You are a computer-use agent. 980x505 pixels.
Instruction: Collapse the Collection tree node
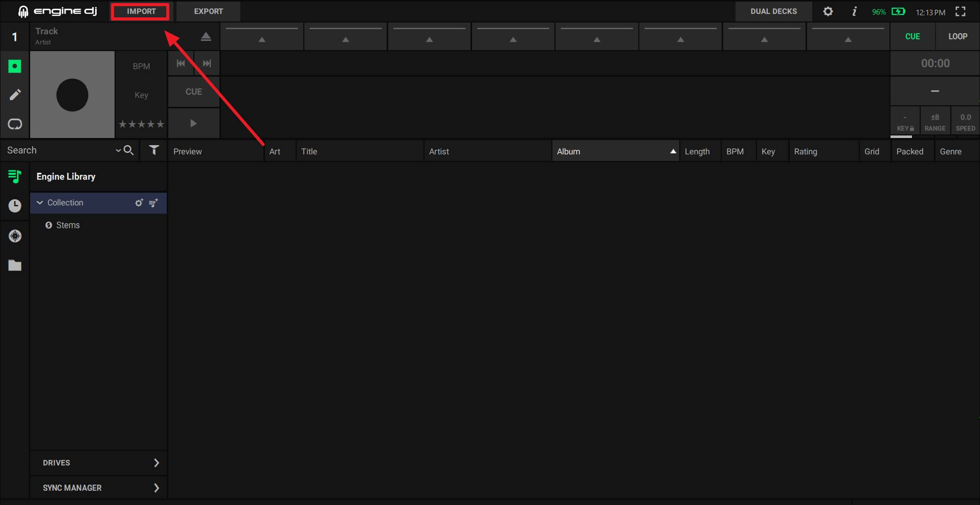pos(40,203)
